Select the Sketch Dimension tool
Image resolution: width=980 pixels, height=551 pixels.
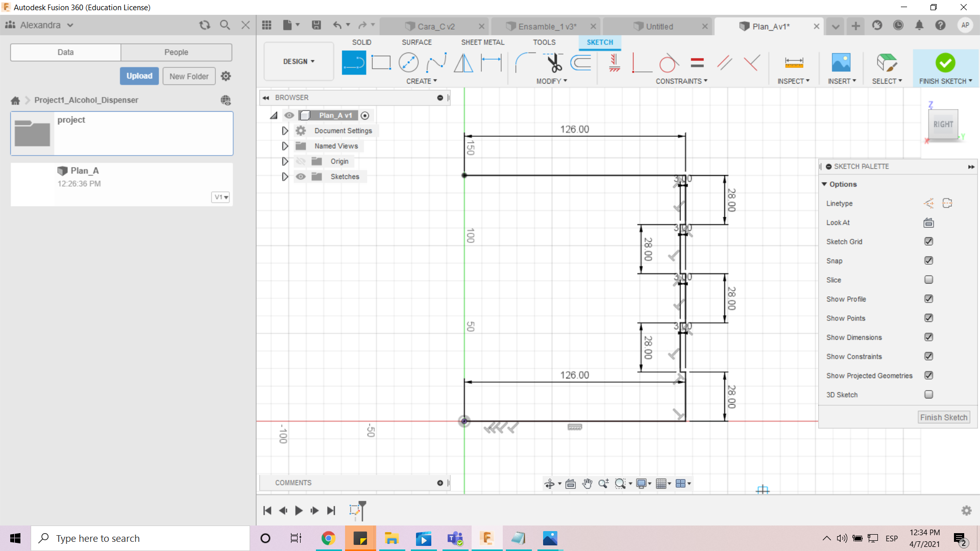(491, 63)
